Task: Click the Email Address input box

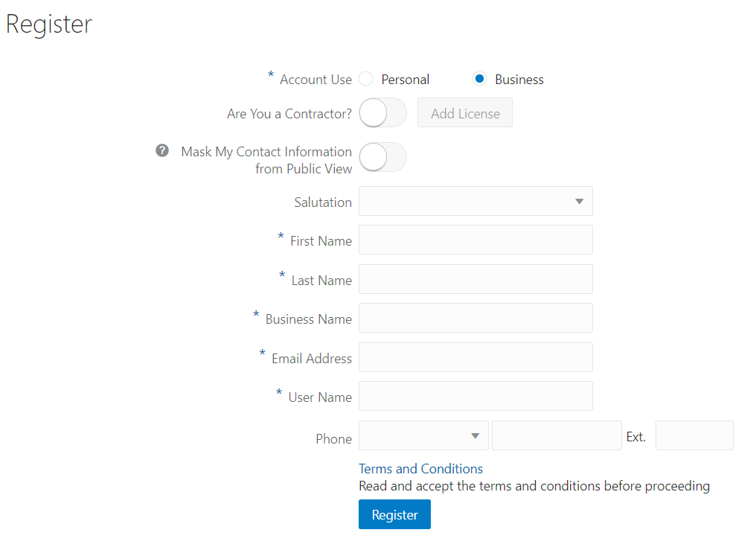Action: pyautogui.click(x=475, y=357)
